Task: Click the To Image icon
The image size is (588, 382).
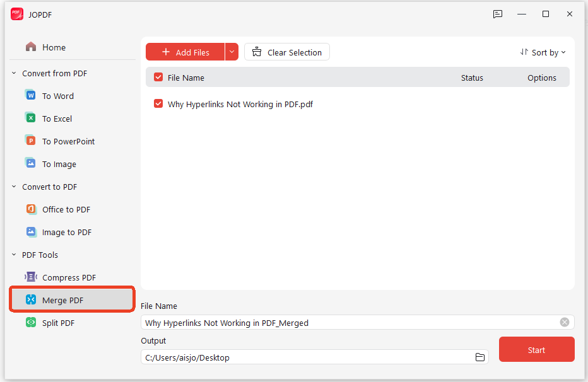Action: [x=31, y=163]
